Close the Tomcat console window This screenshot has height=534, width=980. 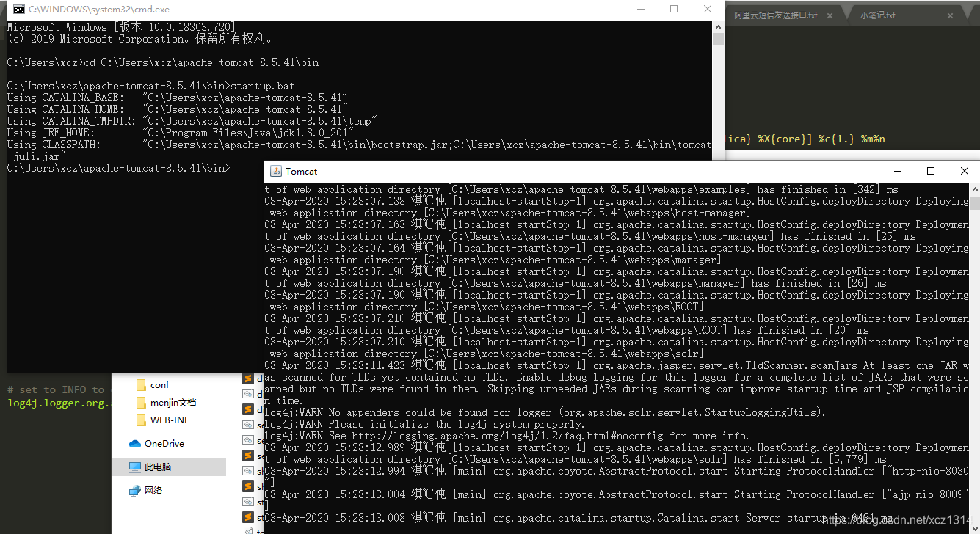(x=964, y=171)
